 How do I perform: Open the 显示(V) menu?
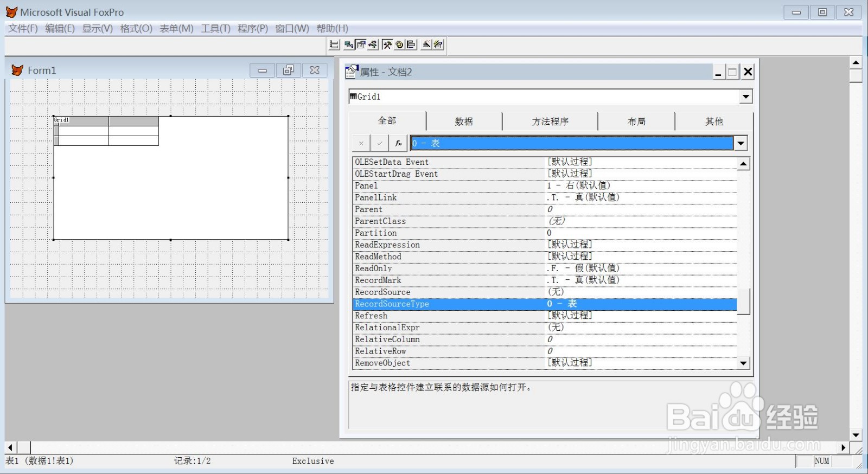(x=98, y=28)
